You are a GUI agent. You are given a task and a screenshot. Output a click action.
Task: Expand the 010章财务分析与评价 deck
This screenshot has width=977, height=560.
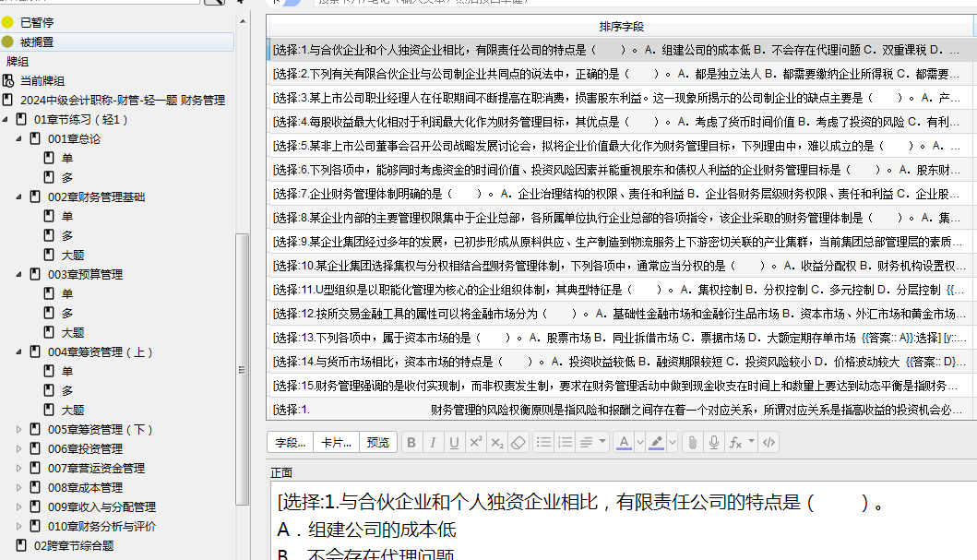(18, 526)
